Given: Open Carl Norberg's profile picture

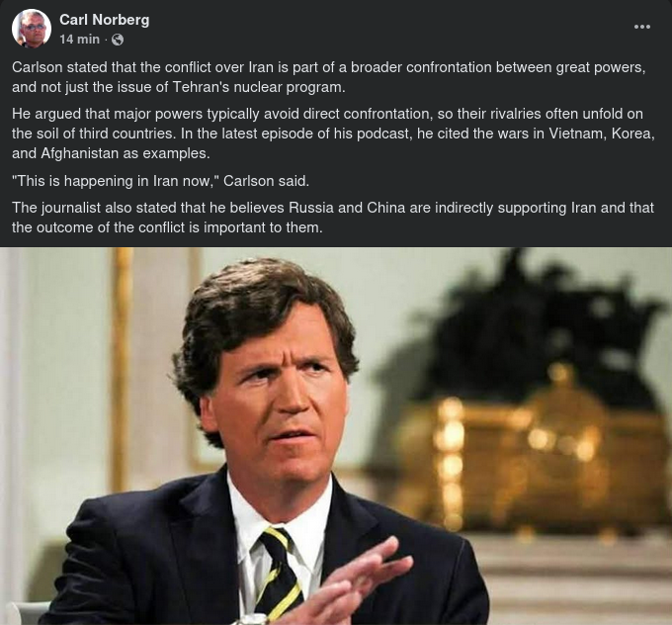Looking at the screenshot, I should tap(32, 29).
